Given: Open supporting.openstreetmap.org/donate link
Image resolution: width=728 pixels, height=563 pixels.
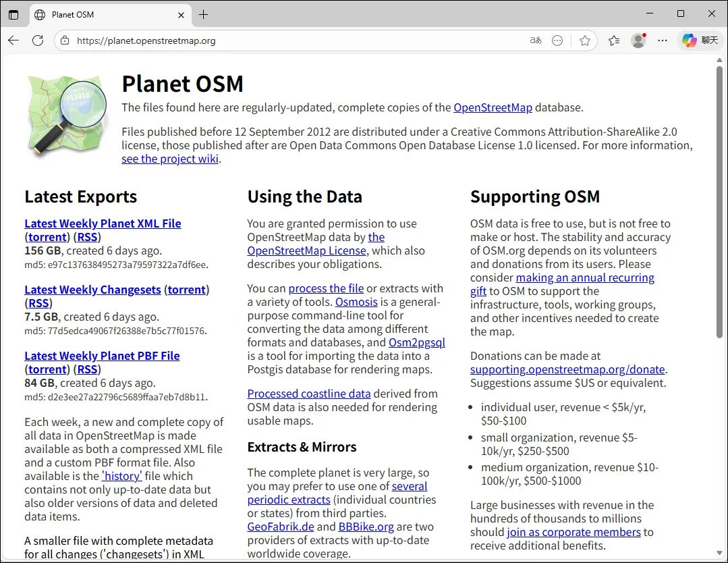Looking at the screenshot, I should pos(567,369).
